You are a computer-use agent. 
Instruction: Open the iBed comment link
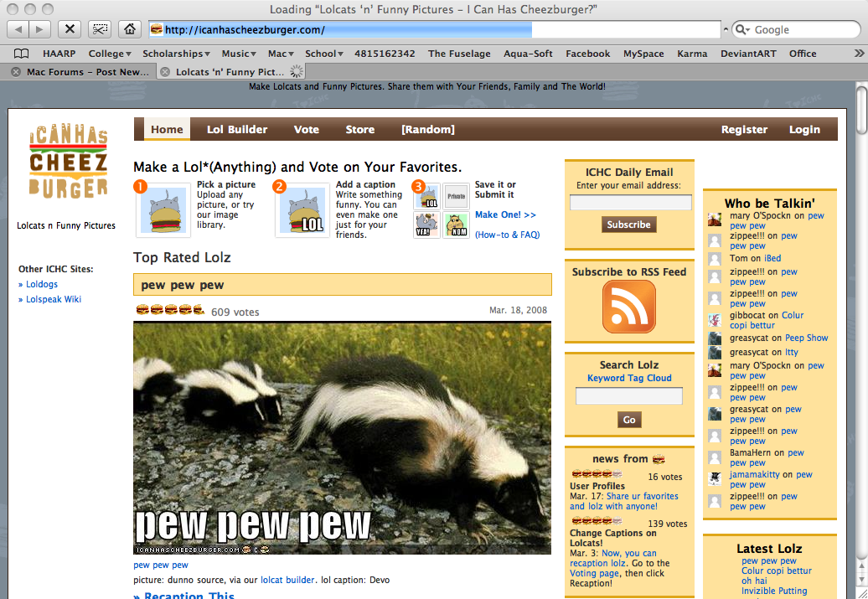point(772,258)
